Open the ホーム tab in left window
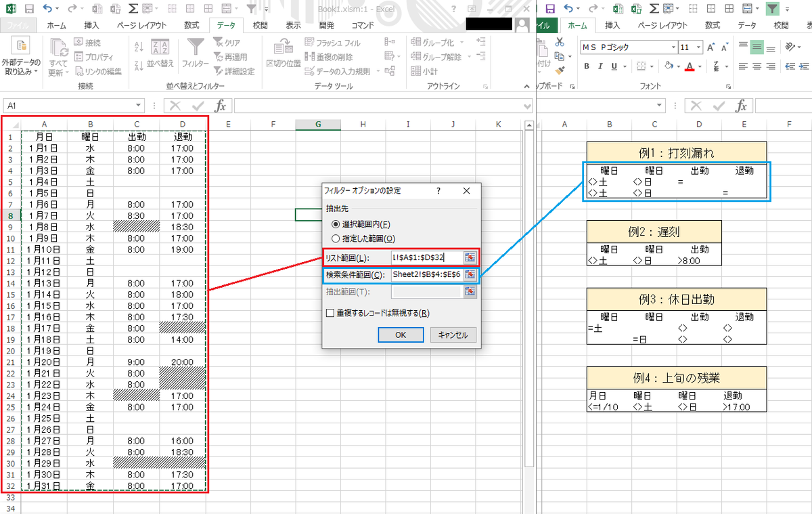The width and height of the screenshot is (812, 514). [55, 25]
